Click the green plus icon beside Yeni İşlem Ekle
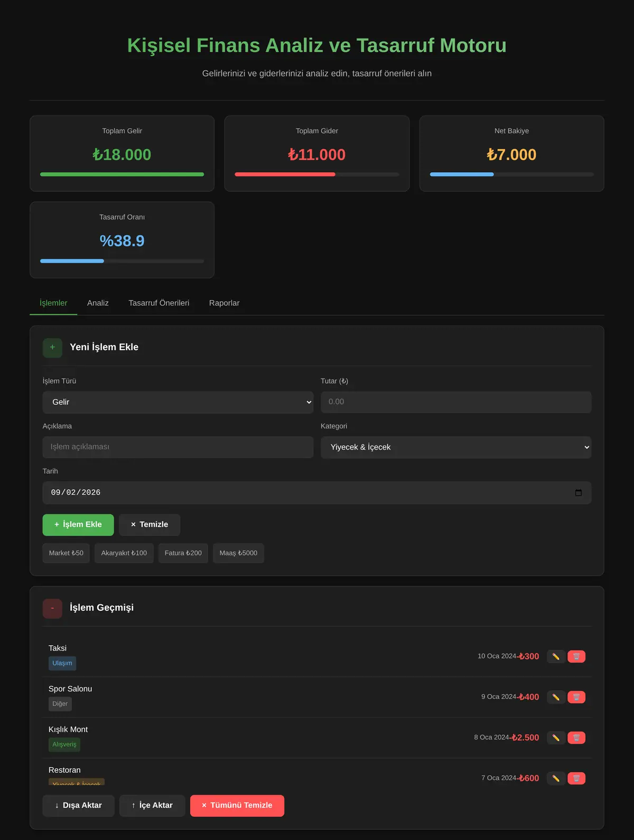Screen dimensions: 634x840 coord(52,348)
